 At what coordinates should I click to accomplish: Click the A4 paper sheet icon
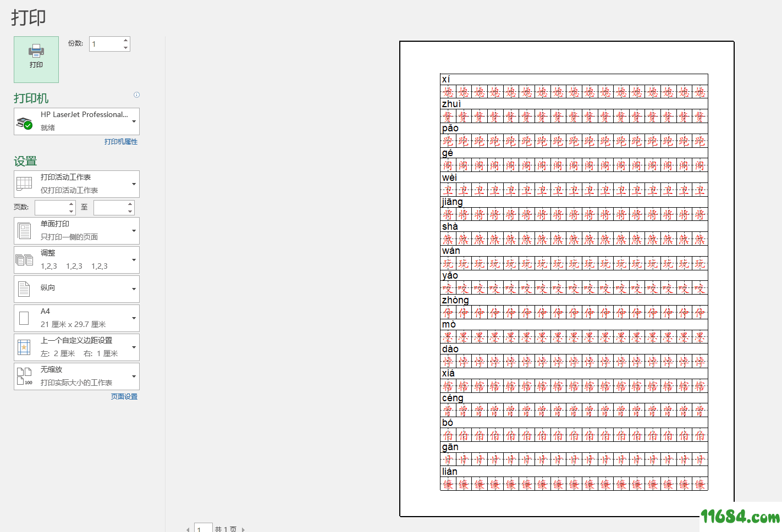click(x=24, y=318)
